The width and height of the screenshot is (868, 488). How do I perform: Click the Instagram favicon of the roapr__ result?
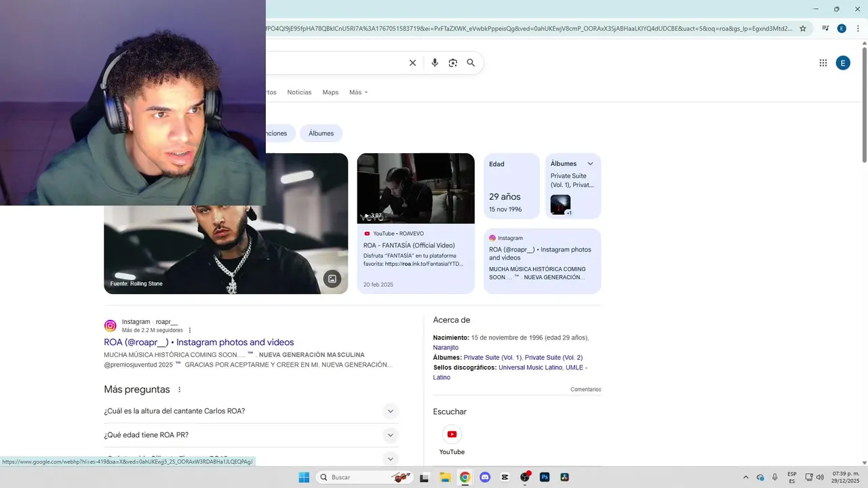110,326
